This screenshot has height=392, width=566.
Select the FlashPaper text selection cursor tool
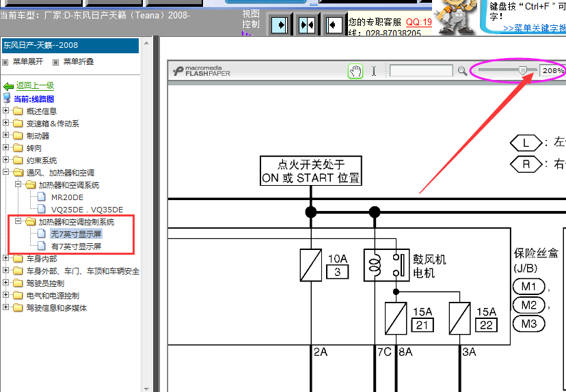point(374,71)
